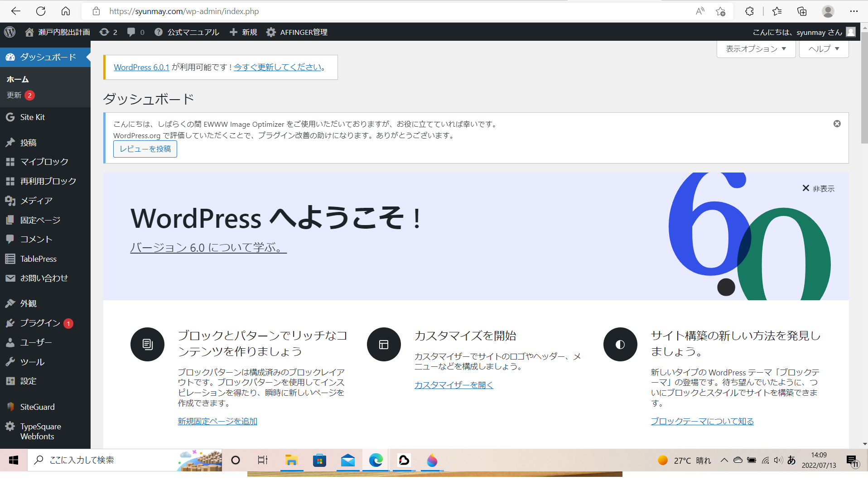The height and width of the screenshot is (480, 868).
Task: Expand 表示オプション dropdown
Action: pyautogui.click(x=756, y=49)
